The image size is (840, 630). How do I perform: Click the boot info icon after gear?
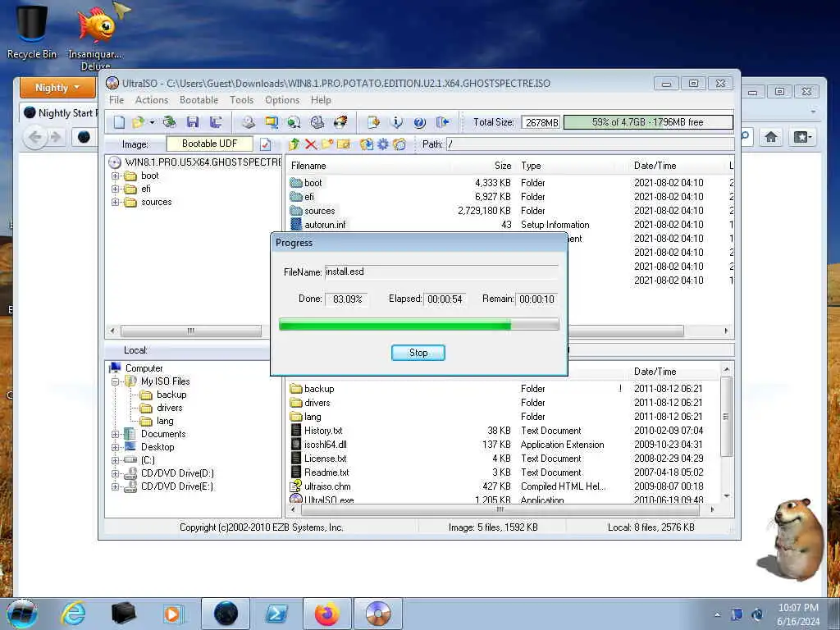(x=399, y=144)
